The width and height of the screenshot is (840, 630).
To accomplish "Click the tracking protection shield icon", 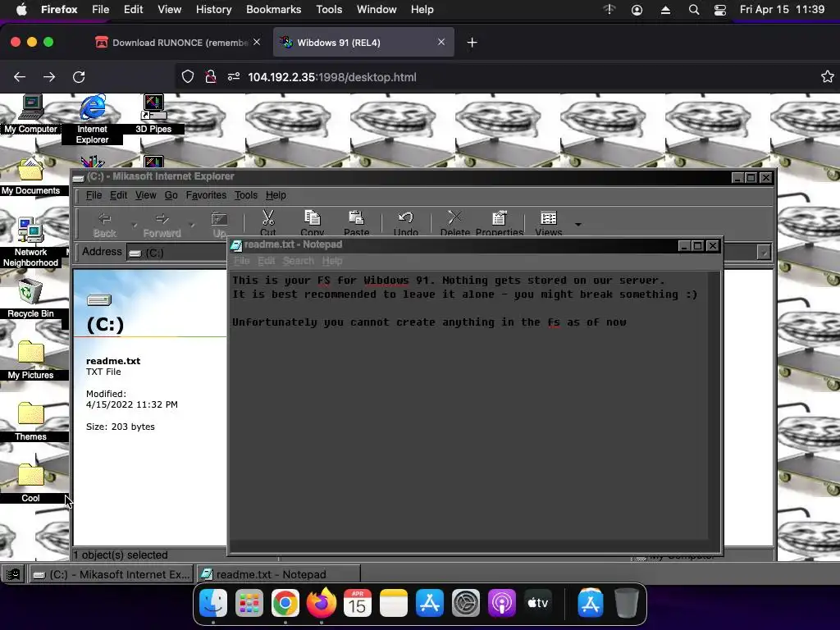I will tap(188, 77).
